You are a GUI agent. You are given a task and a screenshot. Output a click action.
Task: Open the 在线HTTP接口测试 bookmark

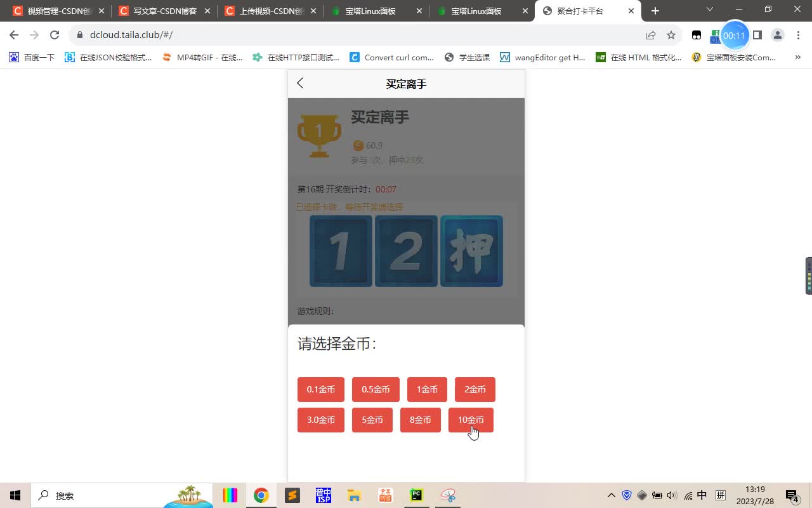tap(296, 57)
